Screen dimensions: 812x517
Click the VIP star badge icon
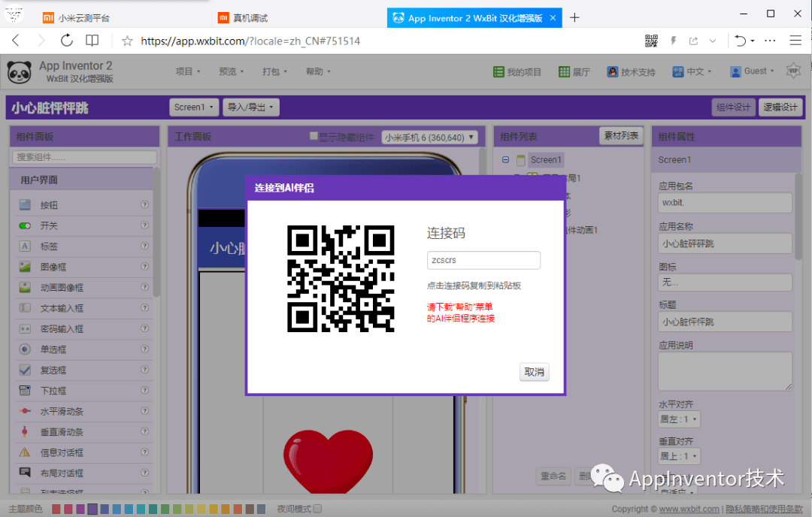pos(793,71)
